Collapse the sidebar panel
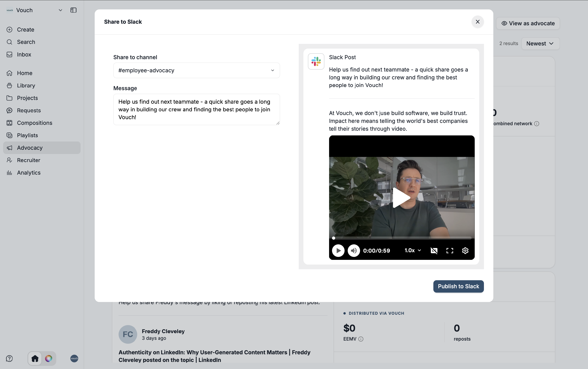 coord(73,10)
